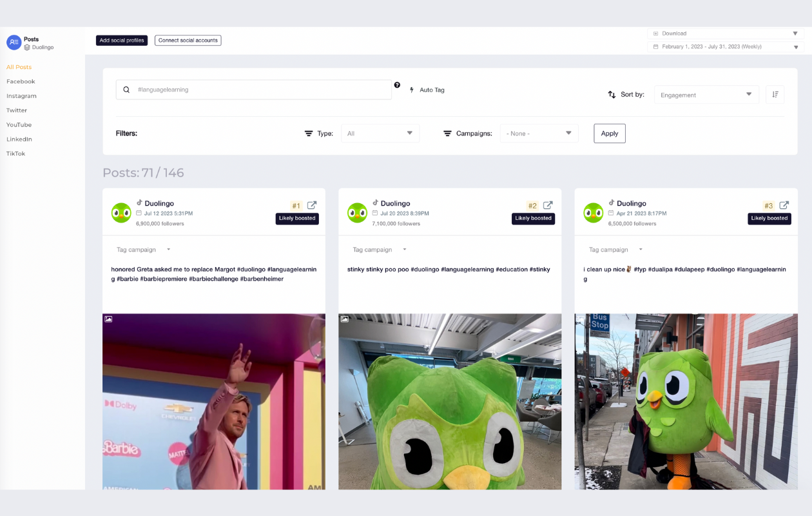Click TikTok icon on post #3 header

(x=612, y=203)
